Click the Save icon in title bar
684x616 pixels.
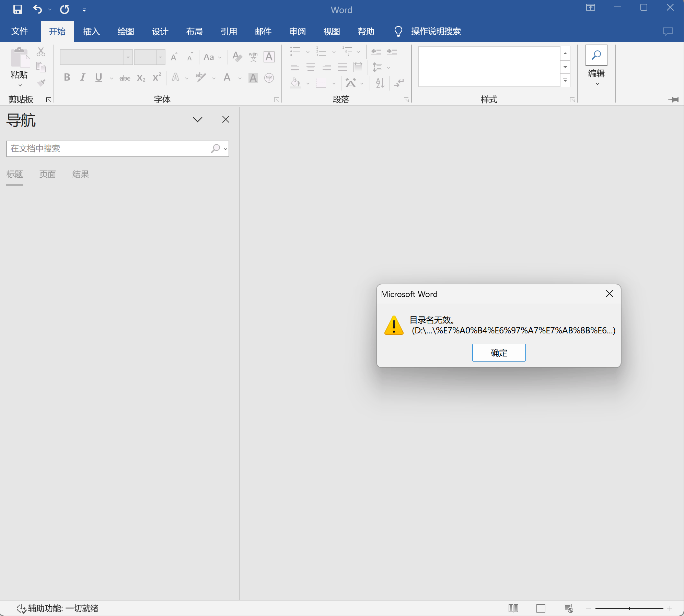tap(18, 10)
